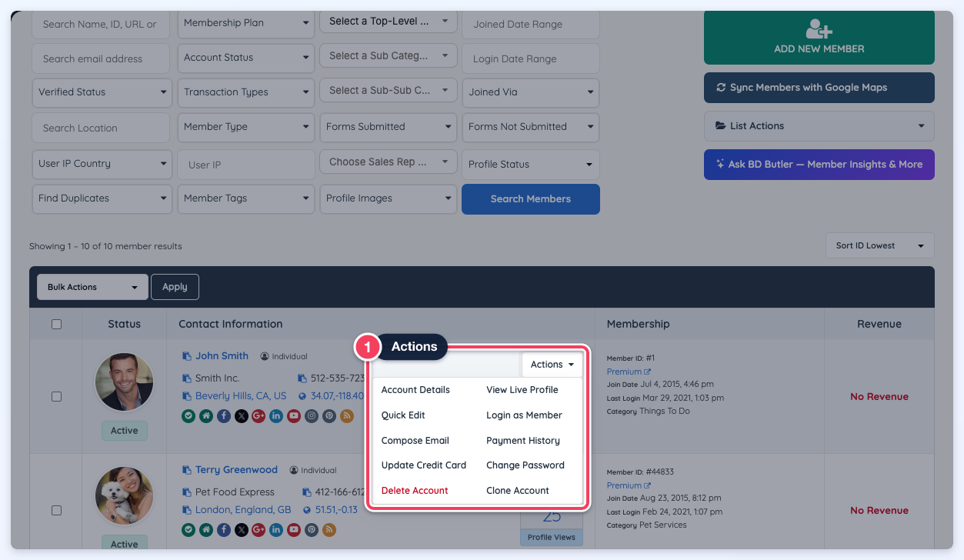Viewport: 964px width, 560px height.
Task: Open the John Smith profile link
Action: pos(222,356)
